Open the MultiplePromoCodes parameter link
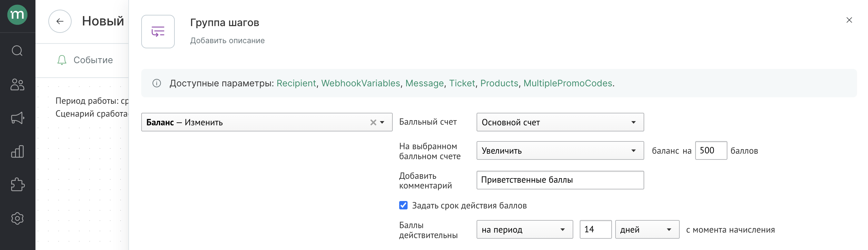 (568, 83)
